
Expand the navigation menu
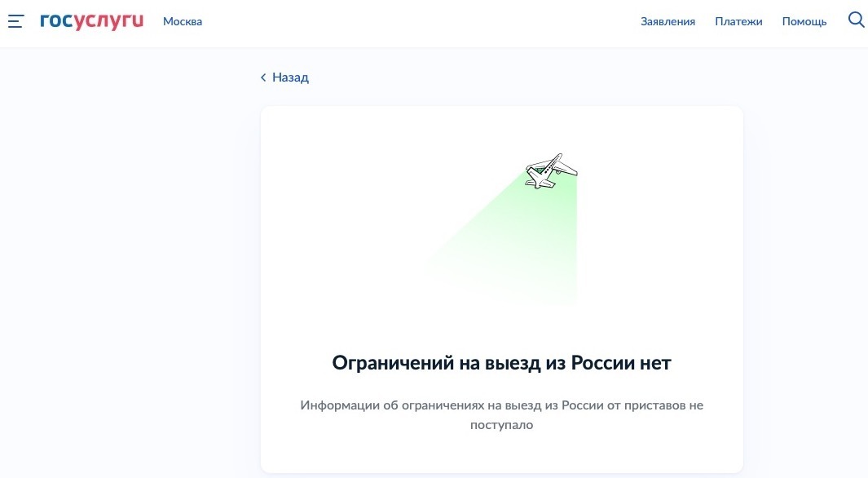click(x=15, y=21)
